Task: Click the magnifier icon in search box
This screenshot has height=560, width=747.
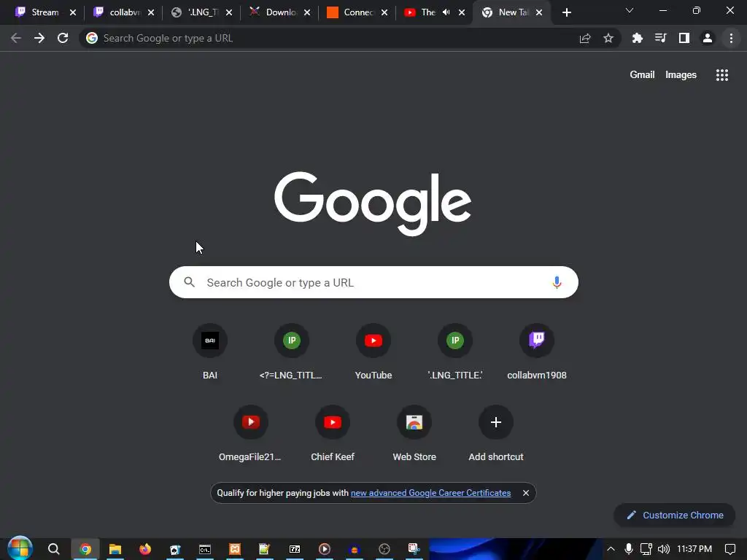Action: tap(189, 282)
